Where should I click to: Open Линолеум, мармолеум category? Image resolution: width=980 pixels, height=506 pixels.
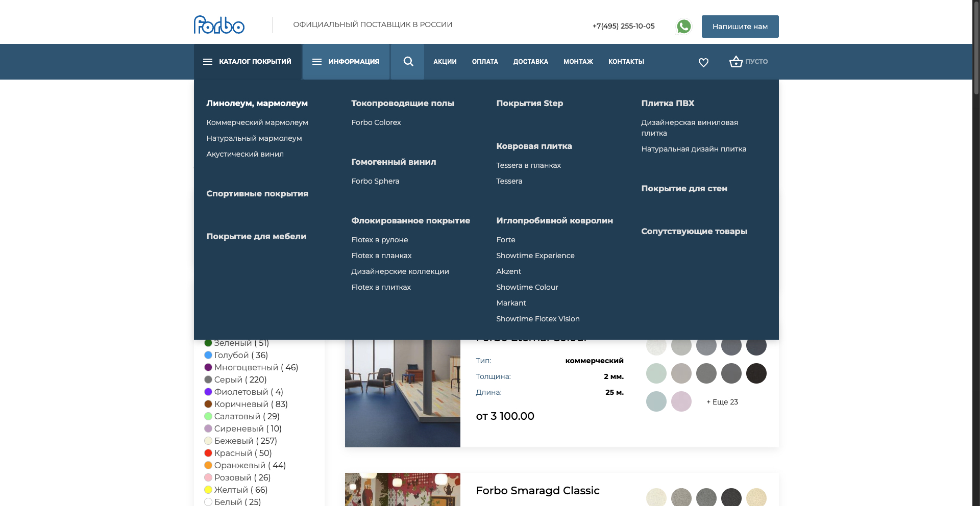pos(257,103)
